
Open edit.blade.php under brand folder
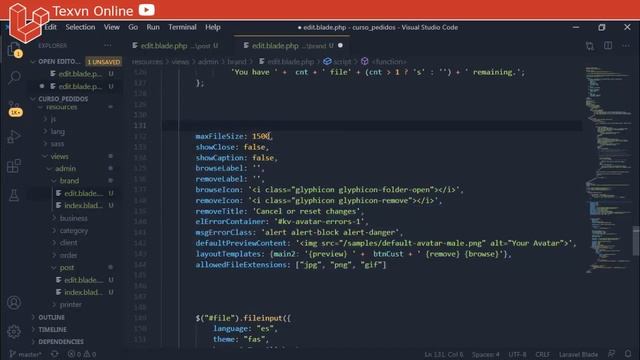click(x=83, y=193)
